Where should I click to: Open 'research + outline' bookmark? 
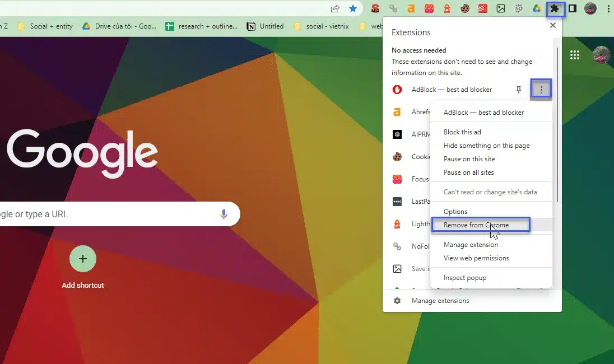click(x=201, y=26)
